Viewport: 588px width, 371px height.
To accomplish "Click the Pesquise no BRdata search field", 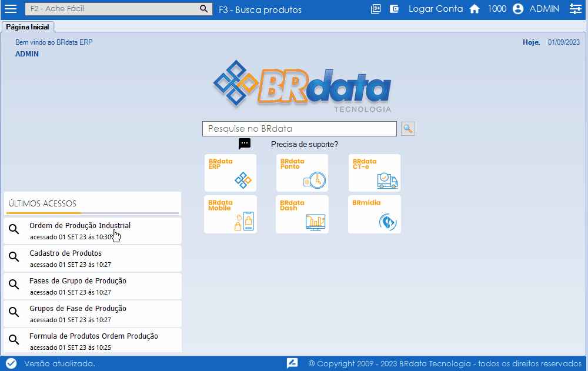I will (x=299, y=129).
